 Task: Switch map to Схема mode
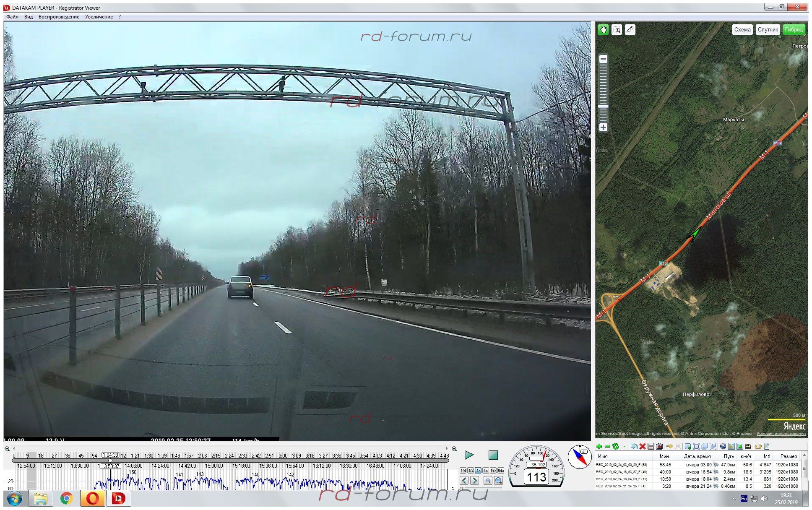coord(742,29)
